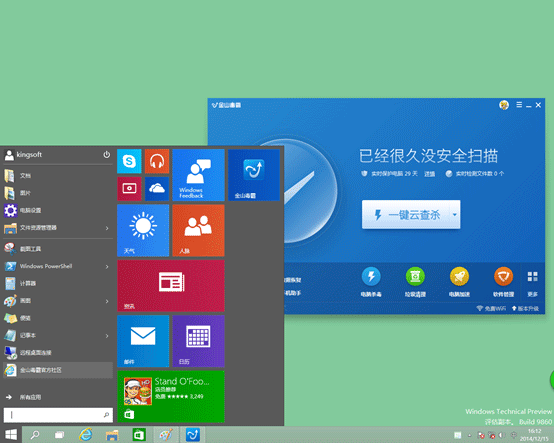554x443 pixels.
Task: Open 计算器 Calculator
Action: 58,283
